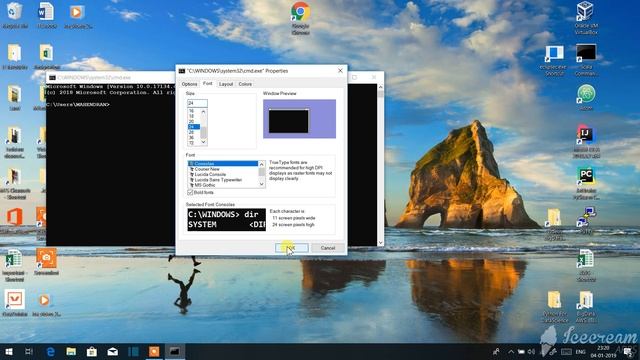The image size is (640, 360).
Task: Close the cmd.exe Properties dialog
Action: [x=340, y=71]
